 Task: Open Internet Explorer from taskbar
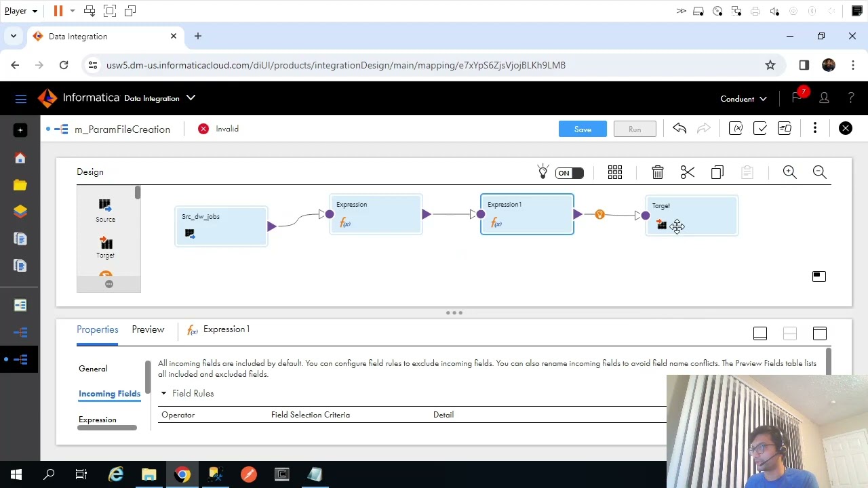116,474
